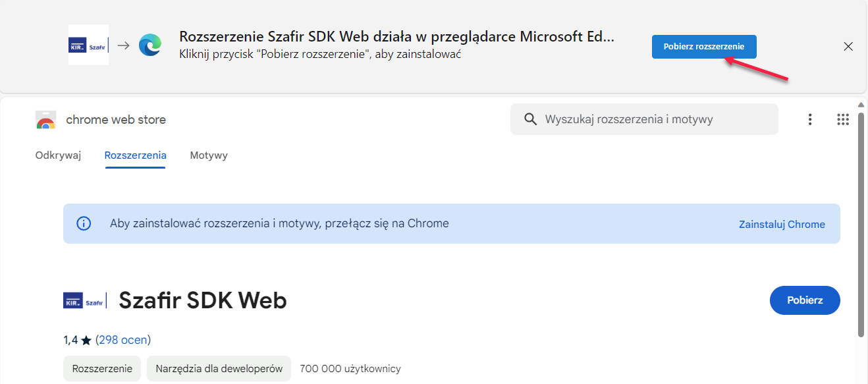Click the Szafir logo beside extension title
Viewport: 868px width, 384px height.
85,300
